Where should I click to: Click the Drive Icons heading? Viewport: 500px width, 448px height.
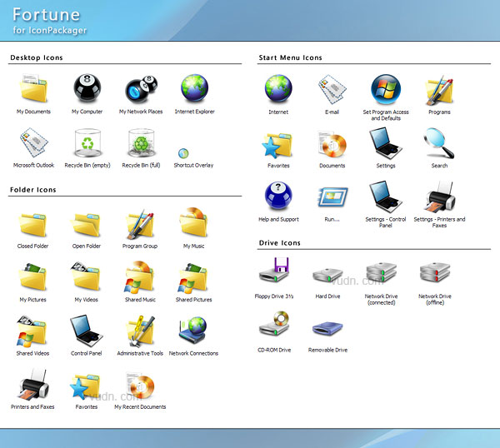coord(280,243)
